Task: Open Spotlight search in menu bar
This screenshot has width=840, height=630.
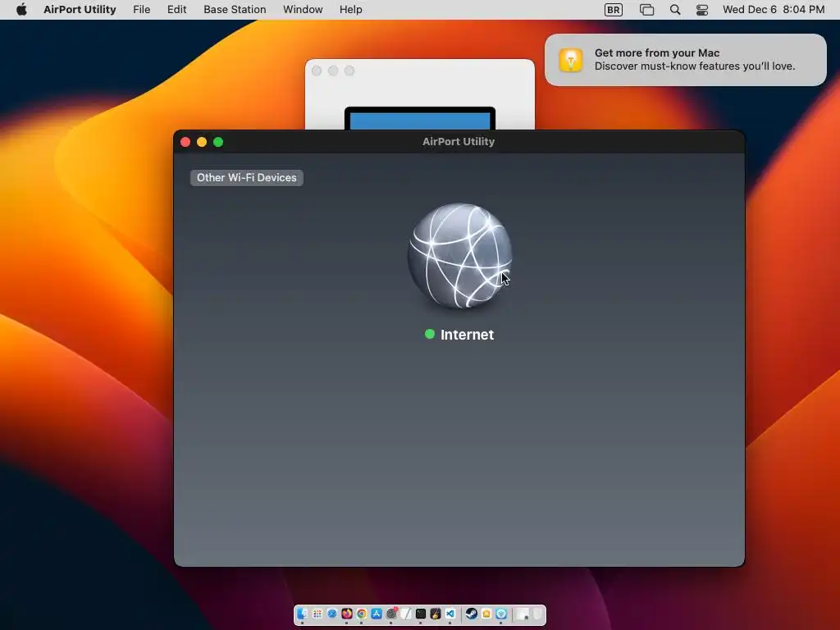Action: pyautogui.click(x=675, y=10)
